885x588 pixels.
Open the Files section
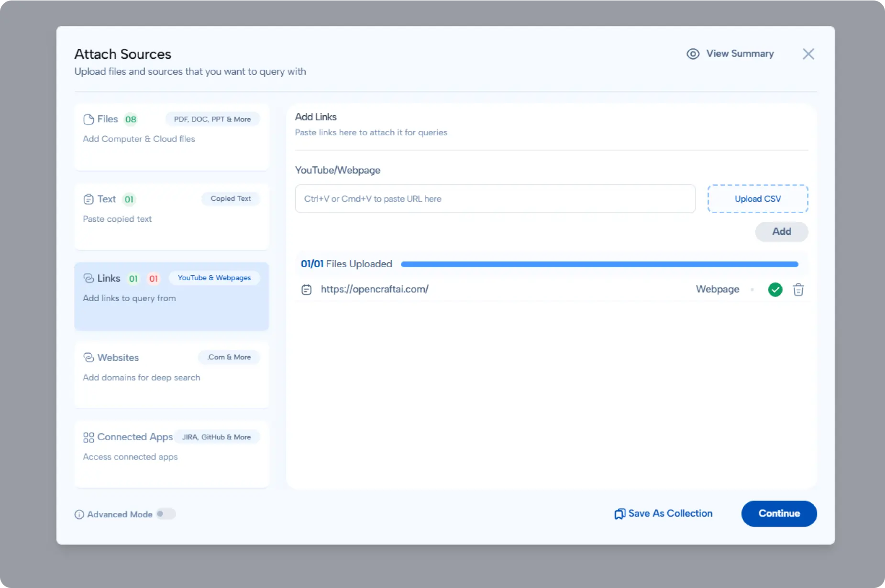click(x=171, y=137)
